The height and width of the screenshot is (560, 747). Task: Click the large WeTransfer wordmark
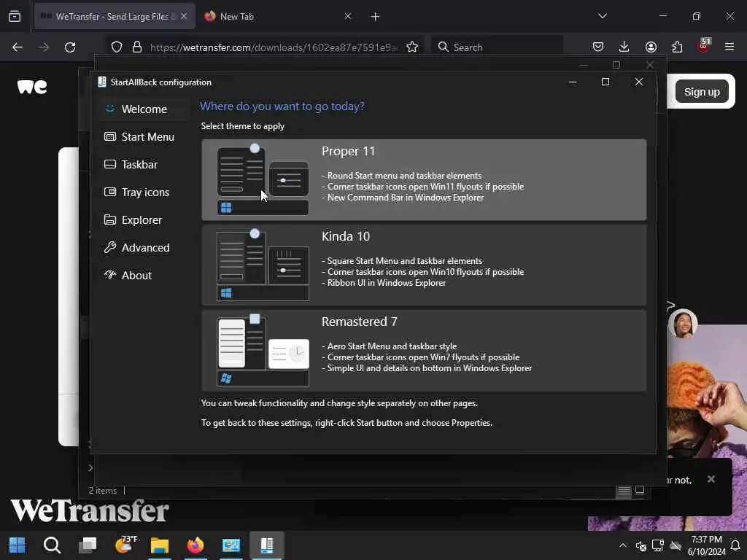pos(90,510)
